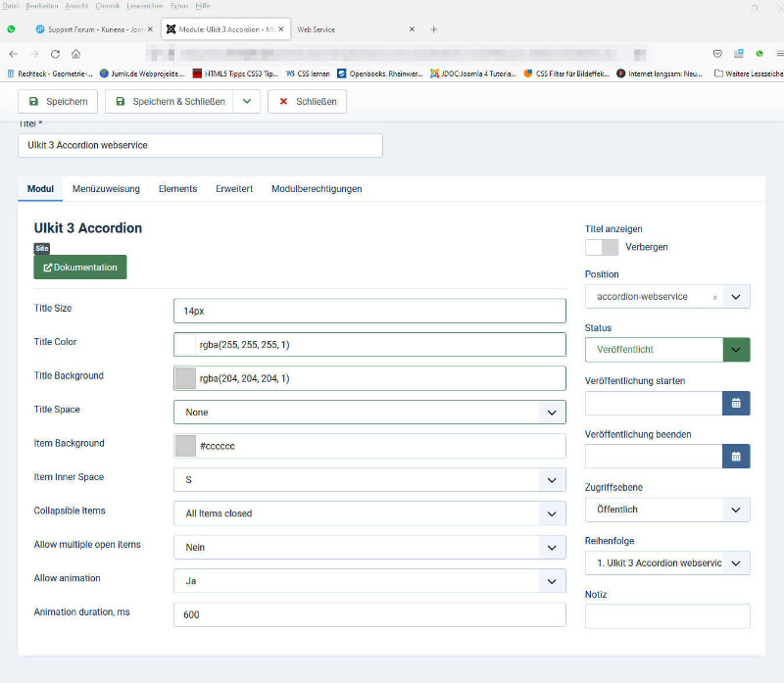Pick the Item Background color swatch
Screen dimensions: 784x683
pyautogui.click(x=185, y=446)
